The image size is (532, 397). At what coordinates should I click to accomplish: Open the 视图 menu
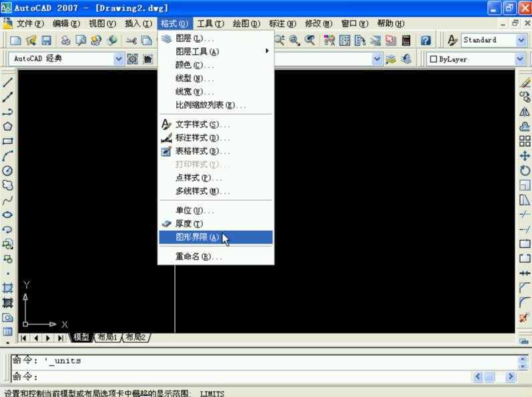102,23
